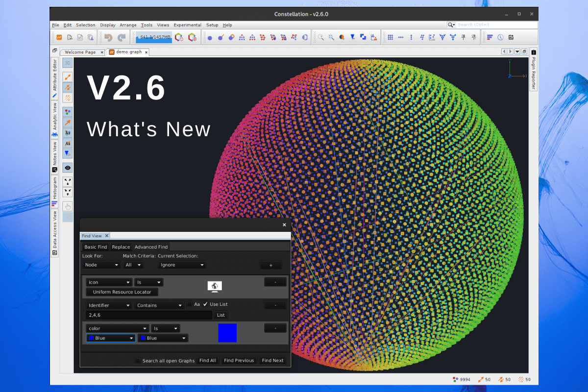Viewport: 588px width, 392px height.
Task: Click the large blue color swatch
Action: click(227, 333)
